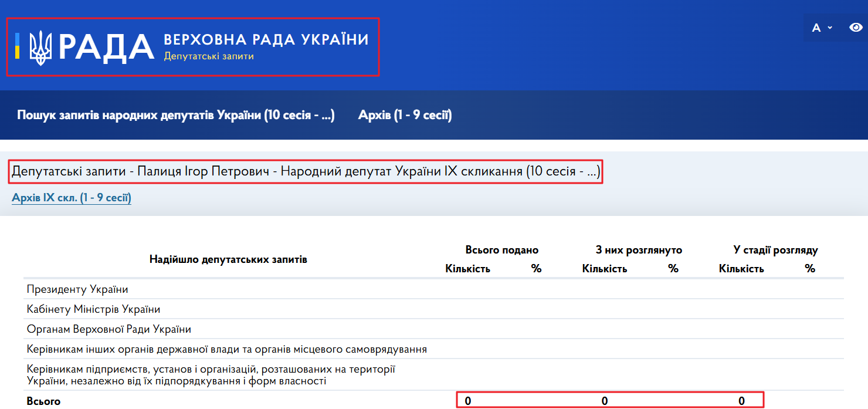Click the 'Верховна Рада України' header title
The height and width of the screenshot is (409, 868).
click(266, 39)
